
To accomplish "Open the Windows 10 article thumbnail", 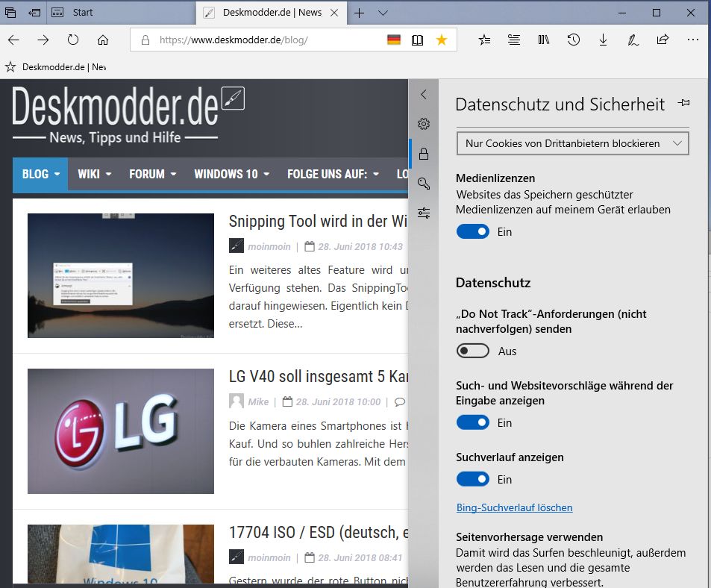I will coord(121,554).
